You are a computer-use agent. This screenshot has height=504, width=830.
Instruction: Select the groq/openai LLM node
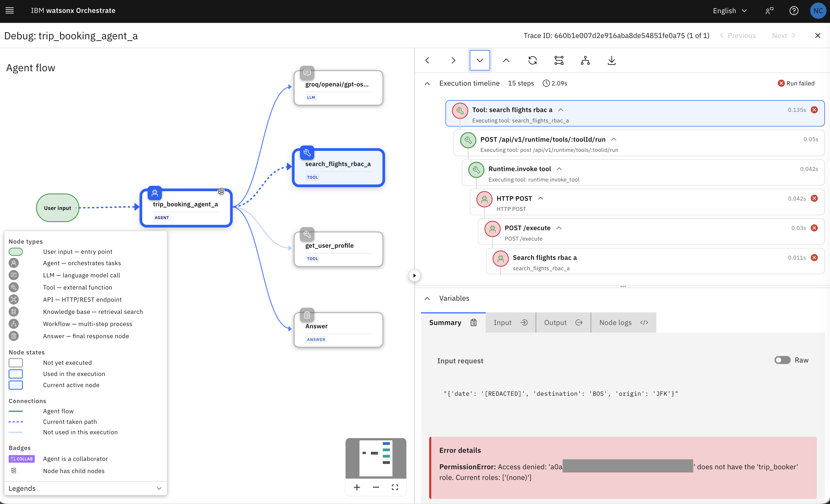(x=338, y=88)
